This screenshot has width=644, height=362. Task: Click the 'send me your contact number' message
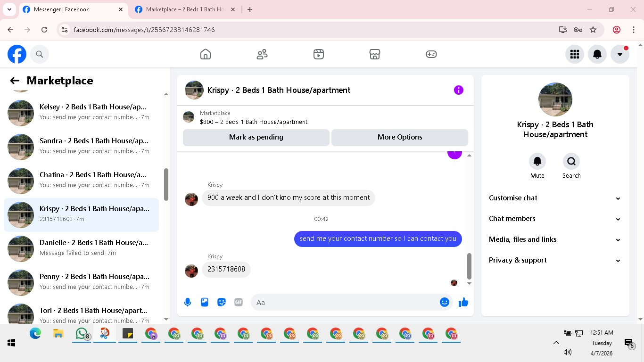coord(378,239)
